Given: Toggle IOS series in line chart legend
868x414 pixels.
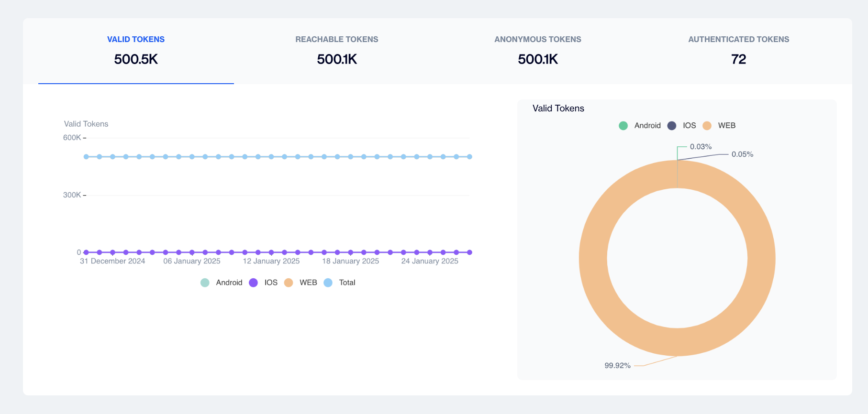Looking at the screenshot, I should 263,283.
